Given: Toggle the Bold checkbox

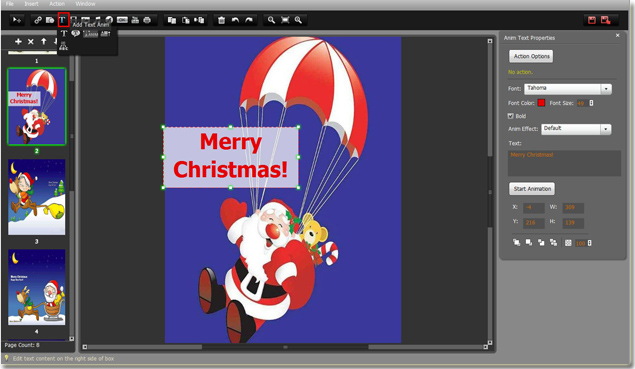Looking at the screenshot, I should tap(511, 116).
